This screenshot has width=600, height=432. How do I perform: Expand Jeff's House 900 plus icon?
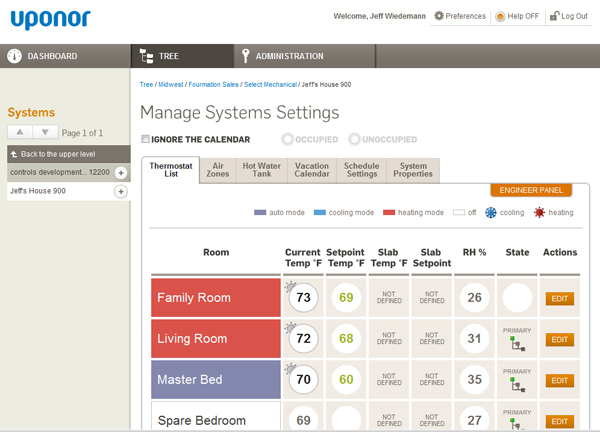tap(121, 191)
